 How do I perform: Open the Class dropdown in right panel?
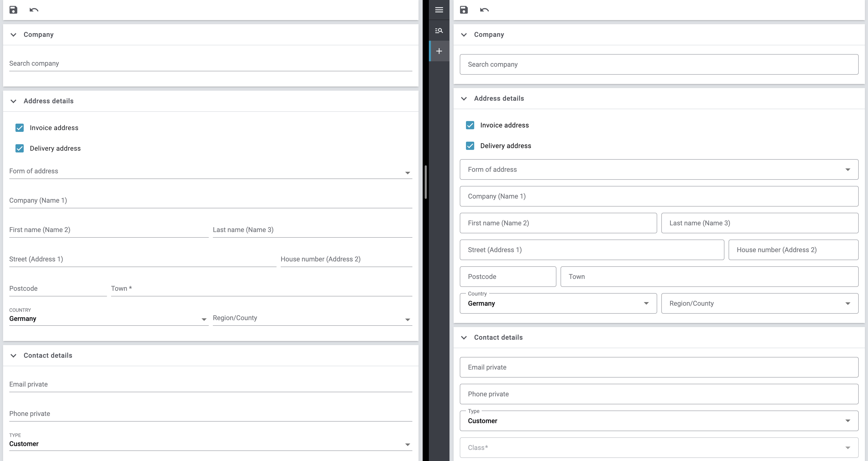coord(659,448)
